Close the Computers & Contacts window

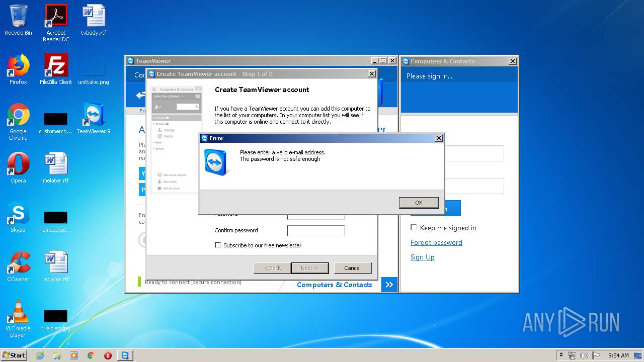tap(512, 61)
